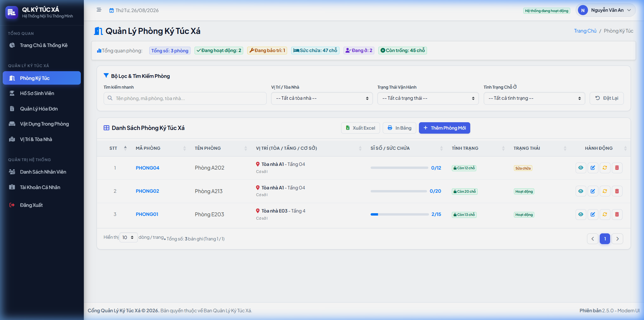Click Thêm Phòng Mới button
Viewport: 644px width, 320px height.
(x=444, y=128)
